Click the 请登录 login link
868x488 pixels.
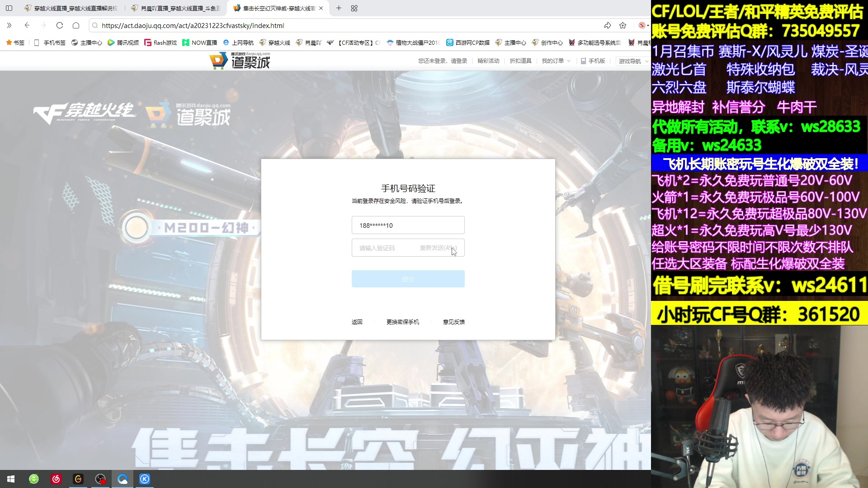pos(459,61)
